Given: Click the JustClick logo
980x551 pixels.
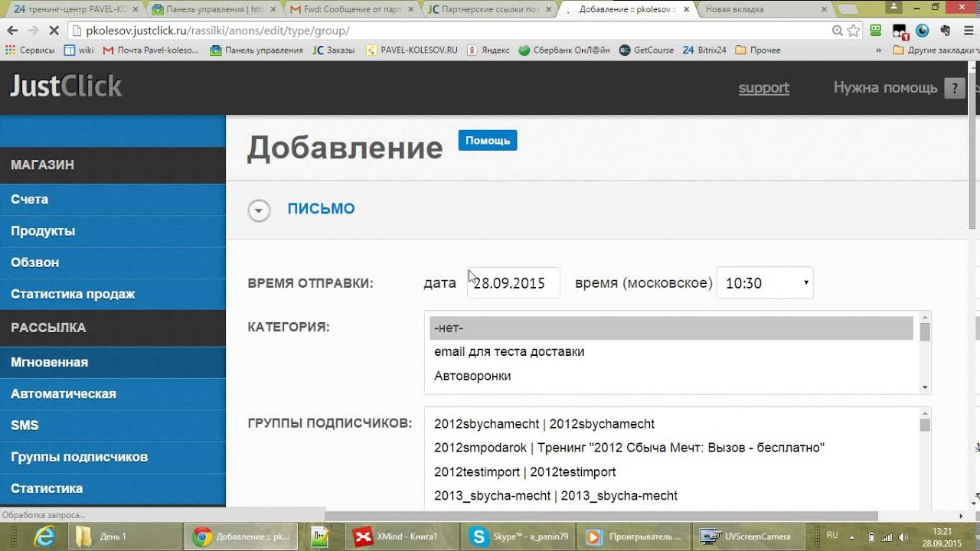Looking at the screenshot, I should pyautogui.click(x=66, y=86).
